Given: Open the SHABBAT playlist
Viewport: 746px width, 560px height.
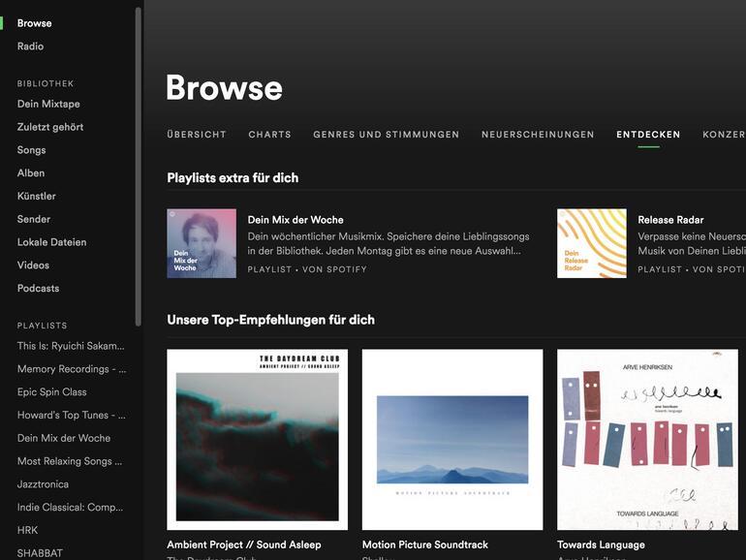Looking at the screenshot, I should [40, 553].
